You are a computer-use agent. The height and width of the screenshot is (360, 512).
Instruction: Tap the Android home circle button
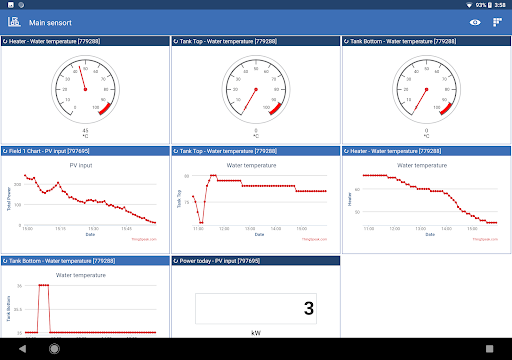click(54, 349)
